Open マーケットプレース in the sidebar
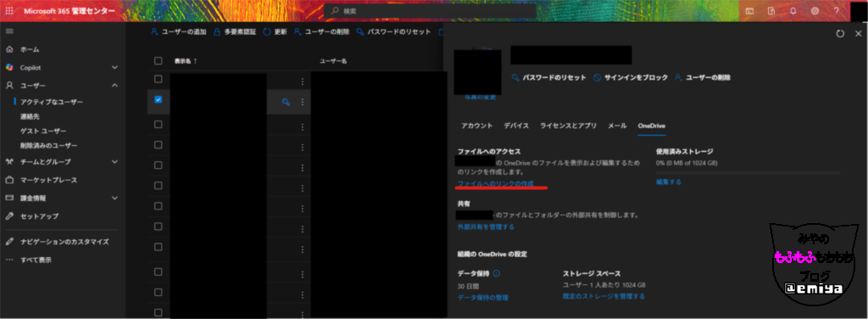This screenshot has height=319, width=868. (41, 180)
